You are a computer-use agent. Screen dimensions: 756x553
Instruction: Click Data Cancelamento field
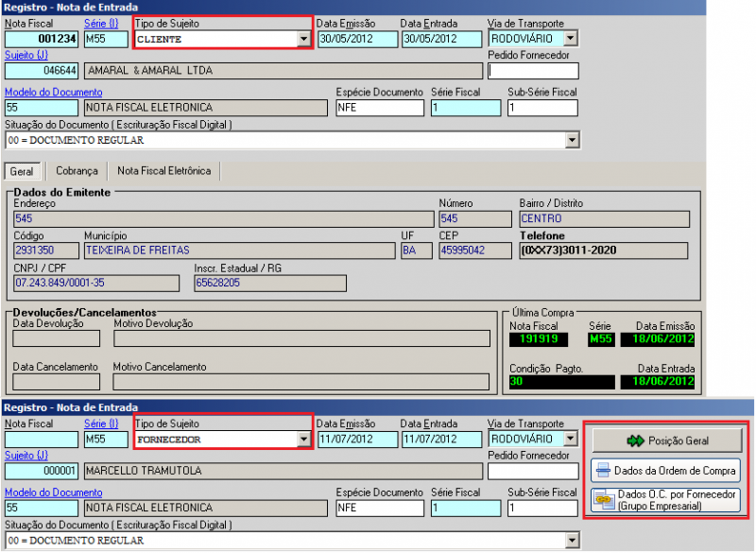pos(57,382)
